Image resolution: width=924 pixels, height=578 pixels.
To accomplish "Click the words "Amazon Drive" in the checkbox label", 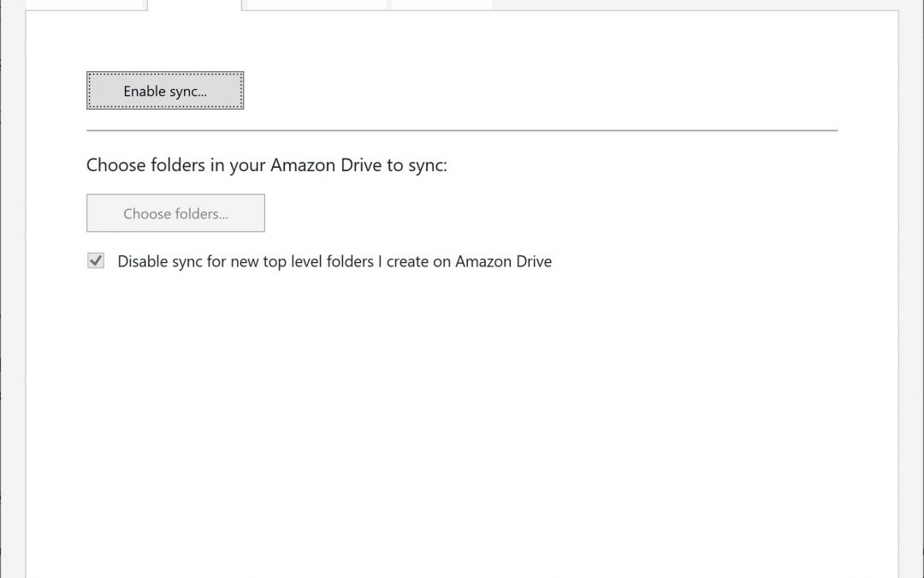I will [503, 261].
